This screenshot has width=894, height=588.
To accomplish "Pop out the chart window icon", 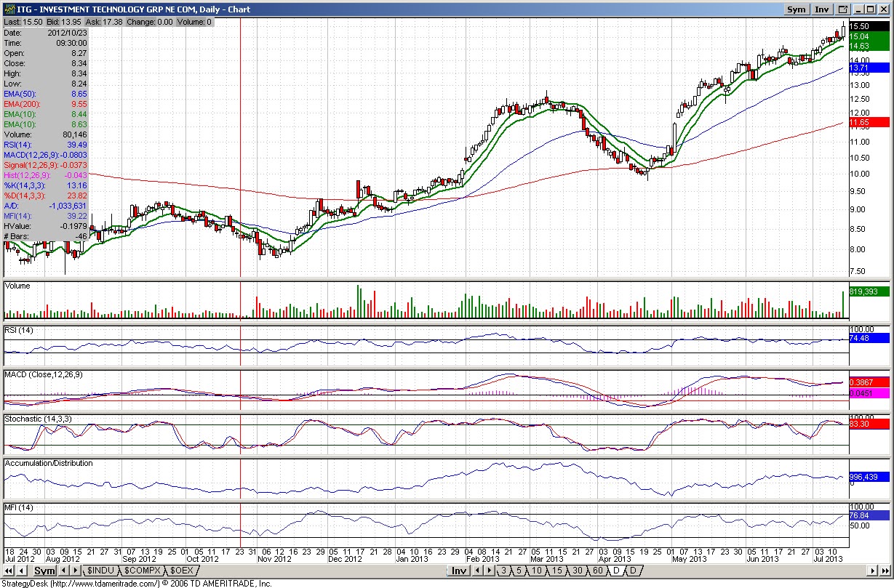I will click(x=843, y=9).
